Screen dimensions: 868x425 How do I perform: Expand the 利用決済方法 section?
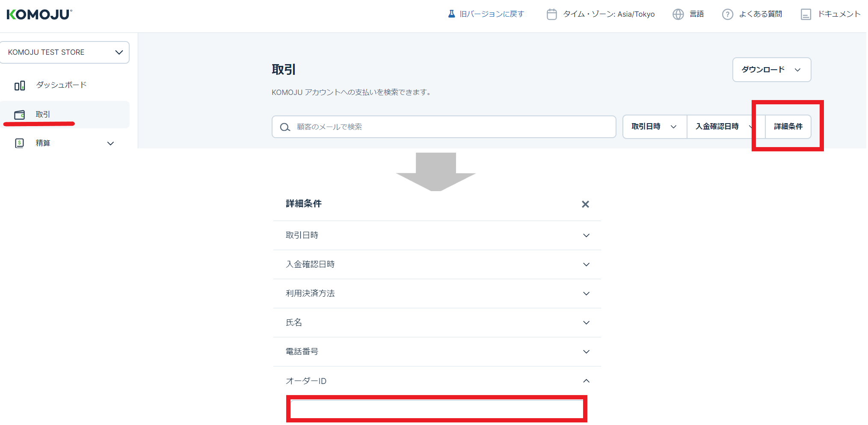point(437,294)
